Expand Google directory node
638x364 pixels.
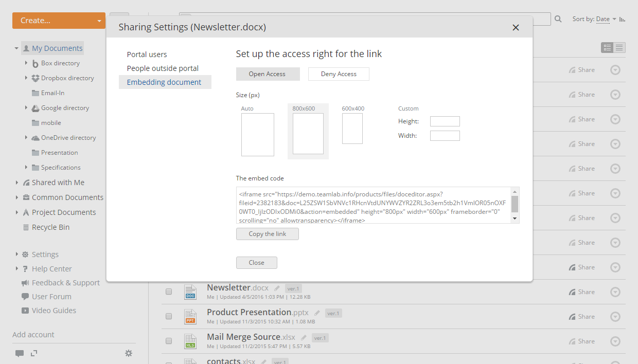26,108
